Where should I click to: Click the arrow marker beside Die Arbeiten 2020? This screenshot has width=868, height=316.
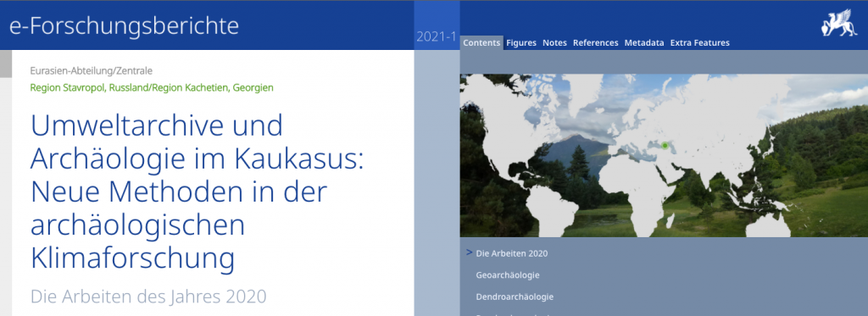coord(470,252)
